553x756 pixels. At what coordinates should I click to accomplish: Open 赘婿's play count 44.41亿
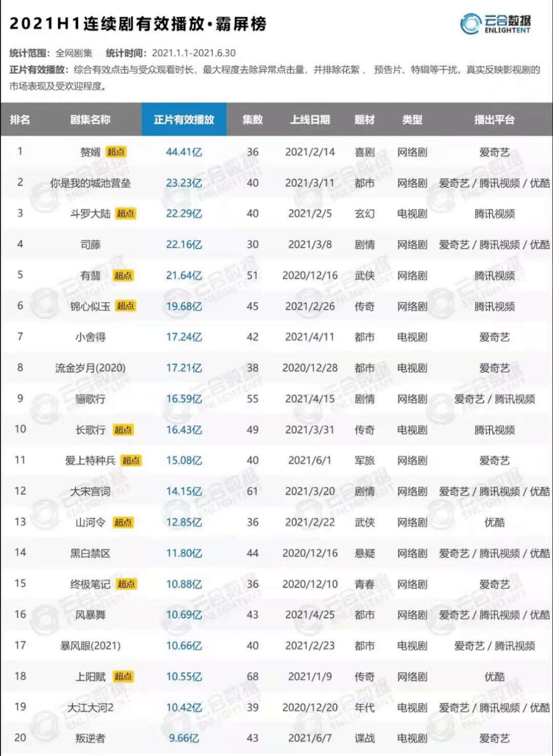[184, 152]
